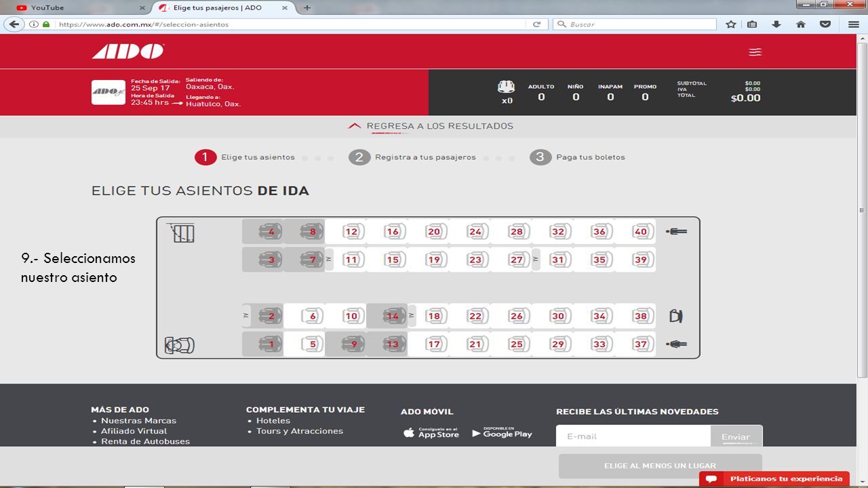Click the browser back button
This screenshot has width=868, height=488.
pos(13,24)
